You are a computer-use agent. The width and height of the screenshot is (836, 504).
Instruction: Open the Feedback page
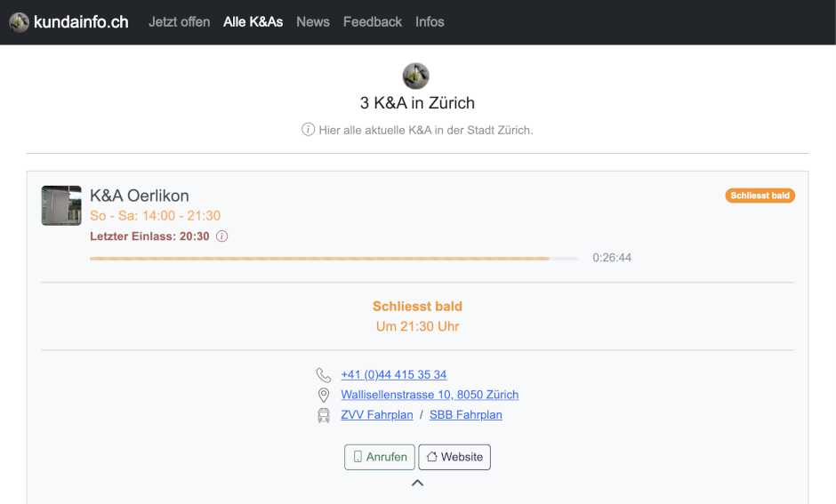[x=373, y=22]
